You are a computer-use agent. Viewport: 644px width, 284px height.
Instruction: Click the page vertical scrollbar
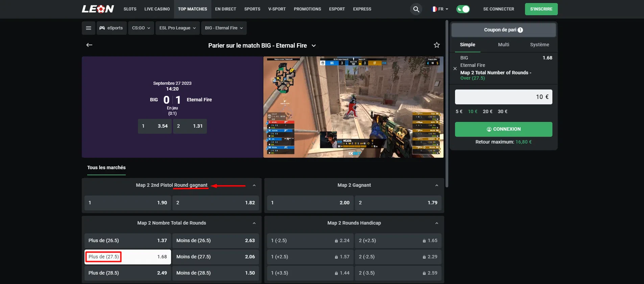coord(447,104)
